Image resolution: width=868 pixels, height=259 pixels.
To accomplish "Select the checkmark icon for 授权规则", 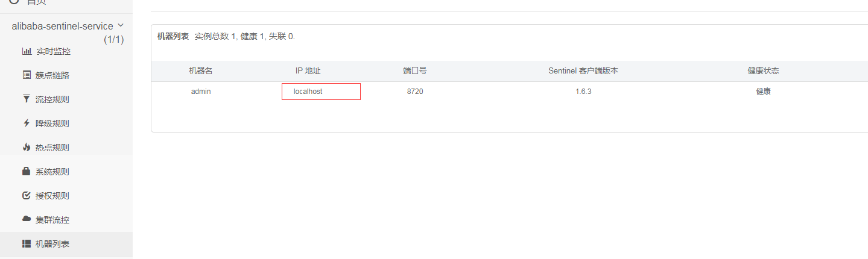I will coord(27,195).
